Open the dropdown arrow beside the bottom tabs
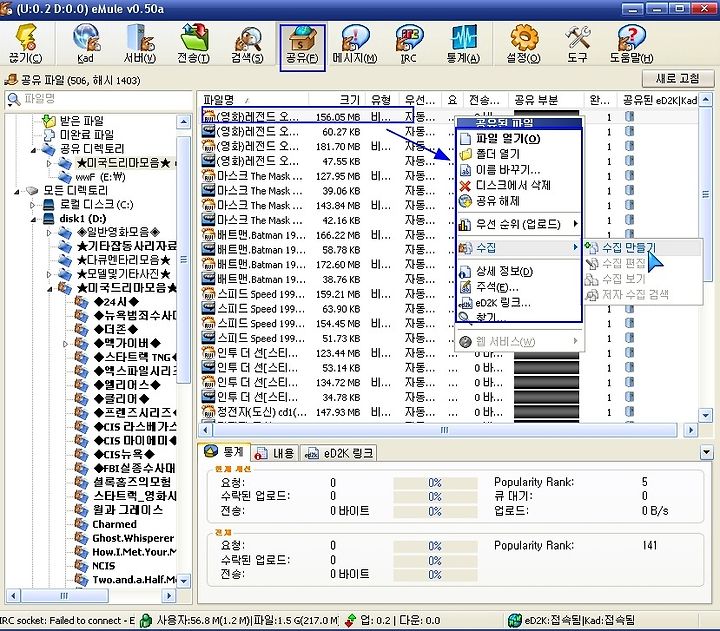 [x=706, y=453]
